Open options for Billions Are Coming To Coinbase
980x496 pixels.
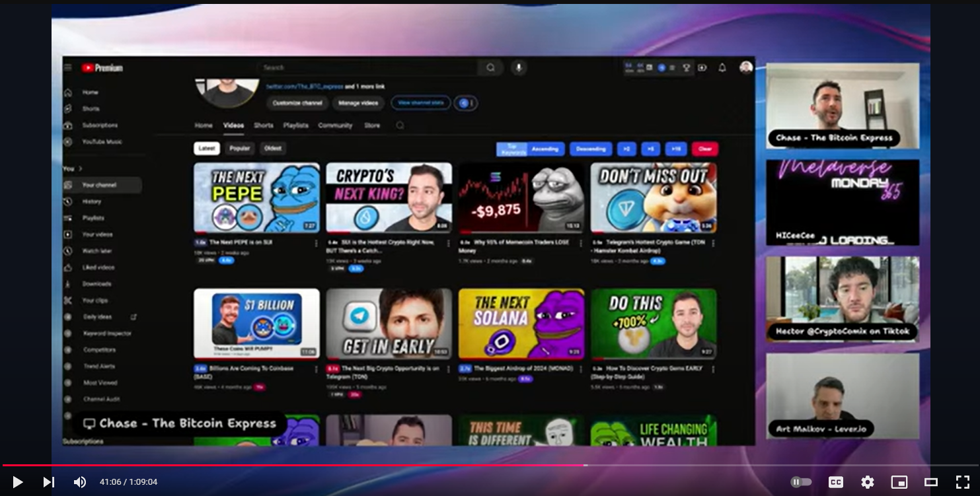tap(316, 369)
